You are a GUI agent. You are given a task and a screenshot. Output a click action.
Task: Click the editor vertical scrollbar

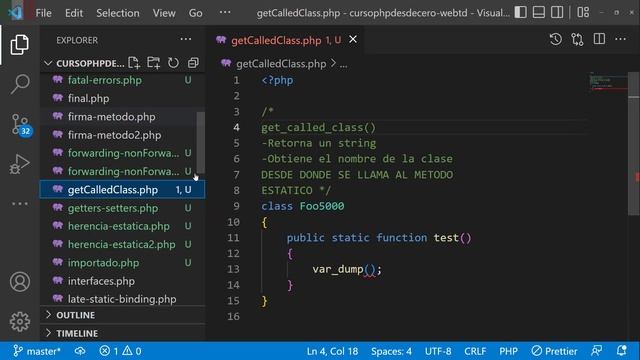(633, 143)
